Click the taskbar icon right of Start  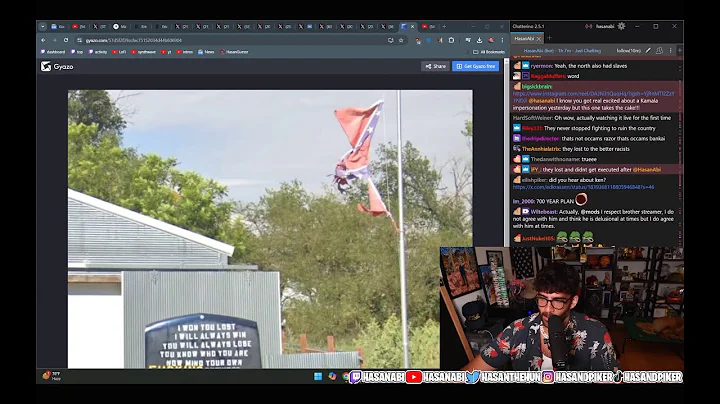332,376
